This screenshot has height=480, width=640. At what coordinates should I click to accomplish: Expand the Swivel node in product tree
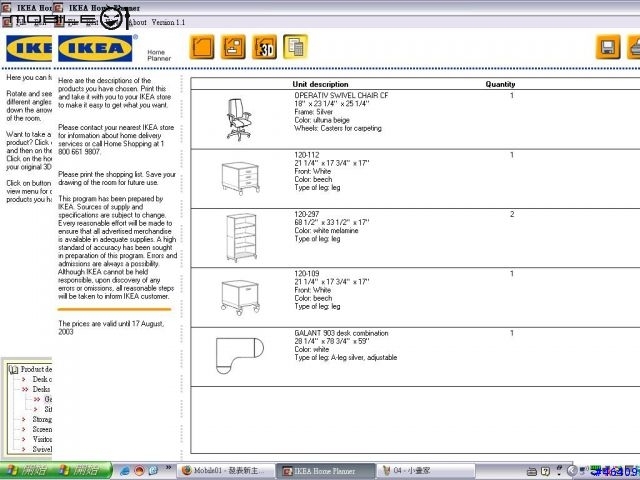click(x=24, y=449)
